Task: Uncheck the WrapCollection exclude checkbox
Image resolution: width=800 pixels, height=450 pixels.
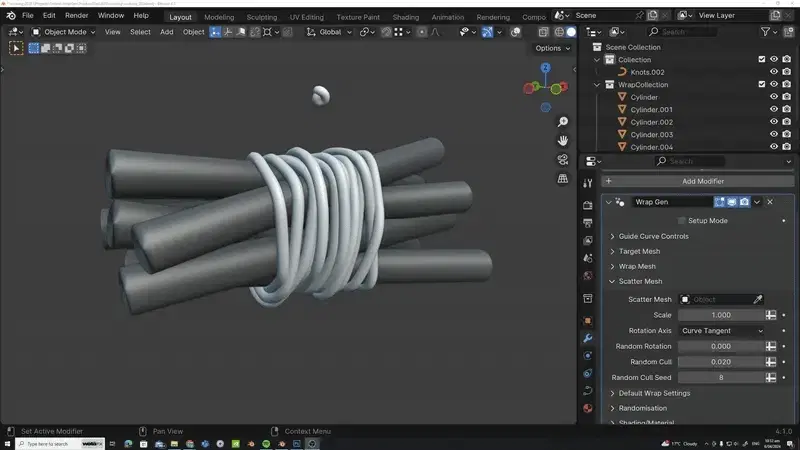Action: [x=761, y=85]
